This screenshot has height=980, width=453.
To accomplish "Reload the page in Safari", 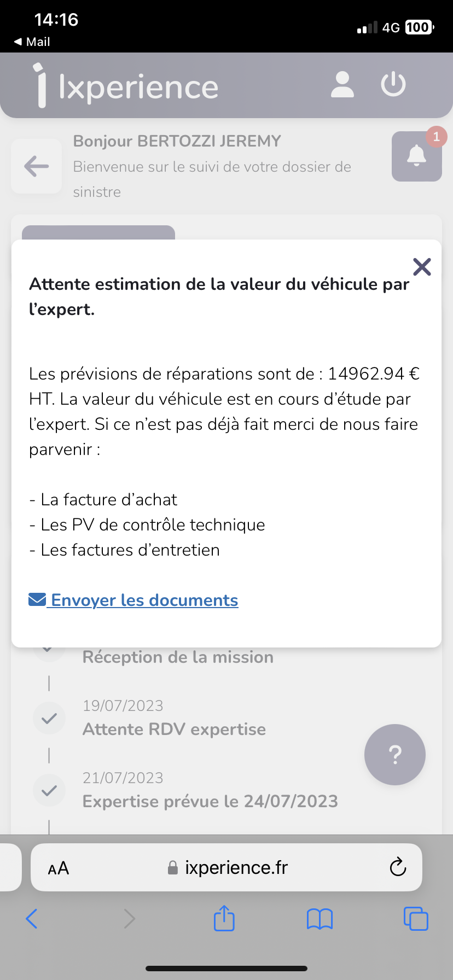I will coord(398,867).
